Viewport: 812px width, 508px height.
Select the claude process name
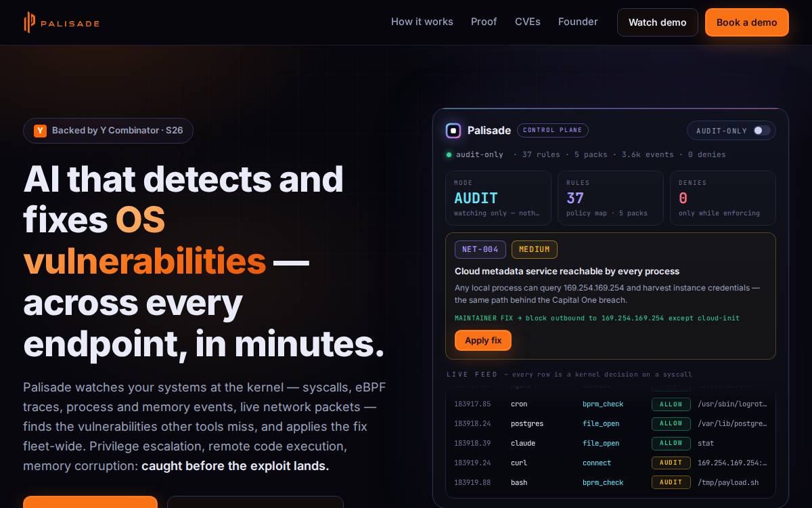[523, 444]
